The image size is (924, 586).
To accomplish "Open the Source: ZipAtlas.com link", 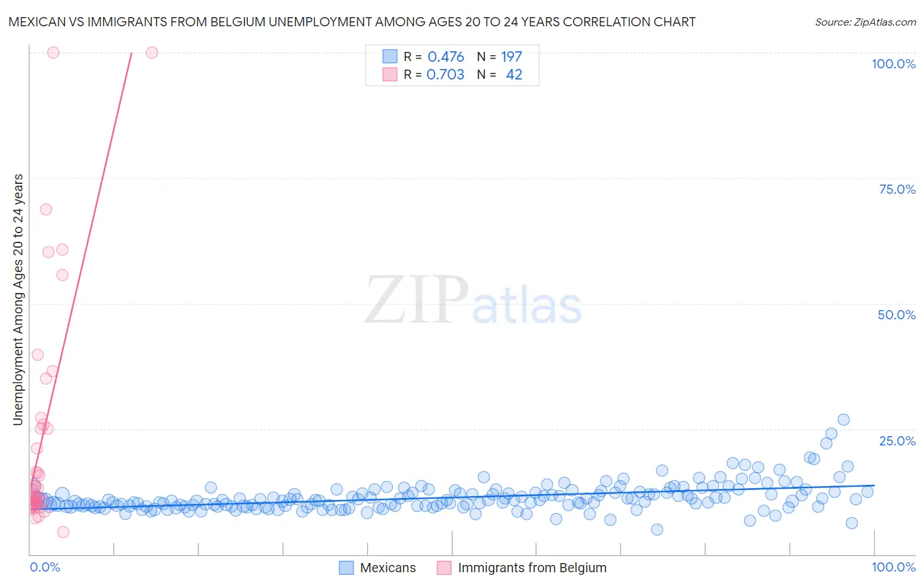I will tap(866, 22).
